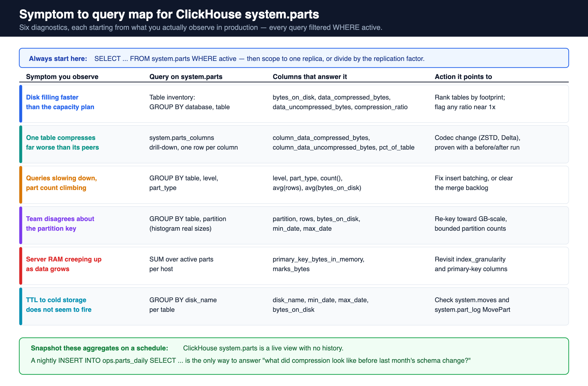Click the 'bytes_on_disk, data_compressed_bytes' columns cell

pos(340,102)
